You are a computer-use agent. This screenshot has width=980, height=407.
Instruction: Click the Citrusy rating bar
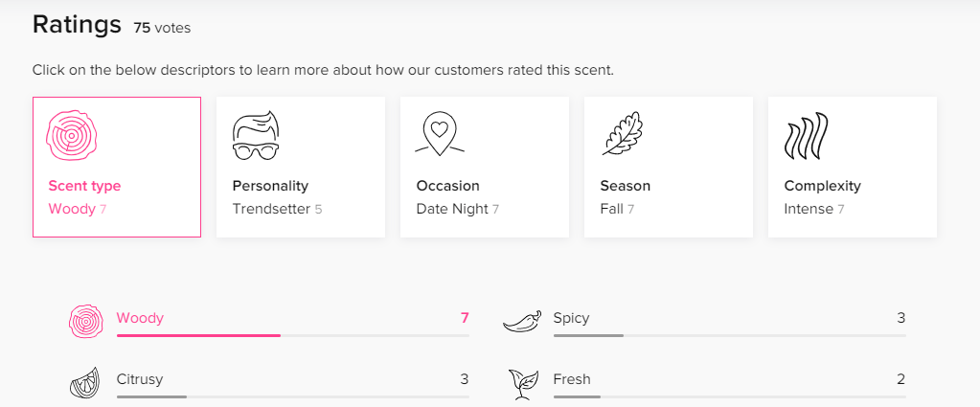[292, 397]
